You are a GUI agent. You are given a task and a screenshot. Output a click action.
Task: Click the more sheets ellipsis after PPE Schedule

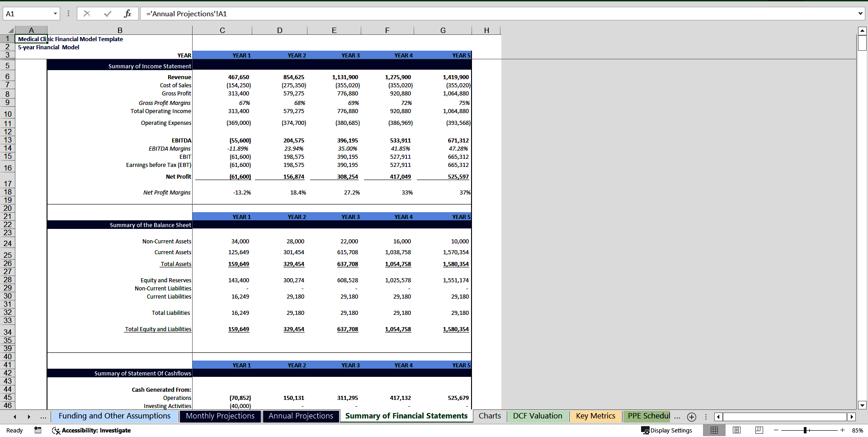(677, 417)
